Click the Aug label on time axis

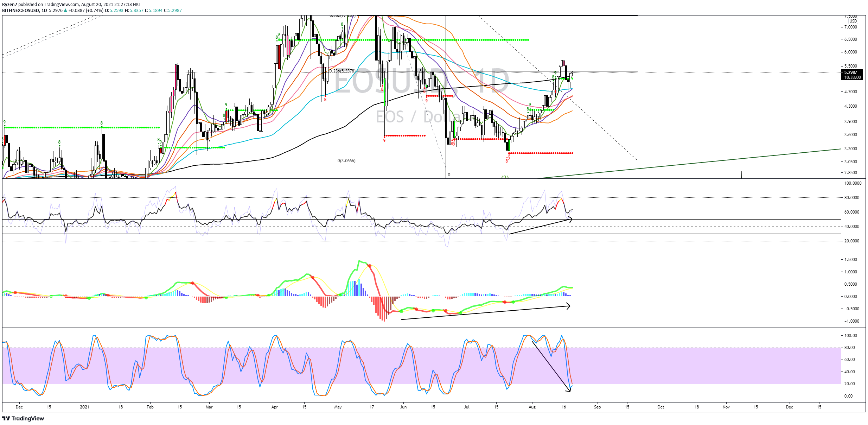[532, 407]
